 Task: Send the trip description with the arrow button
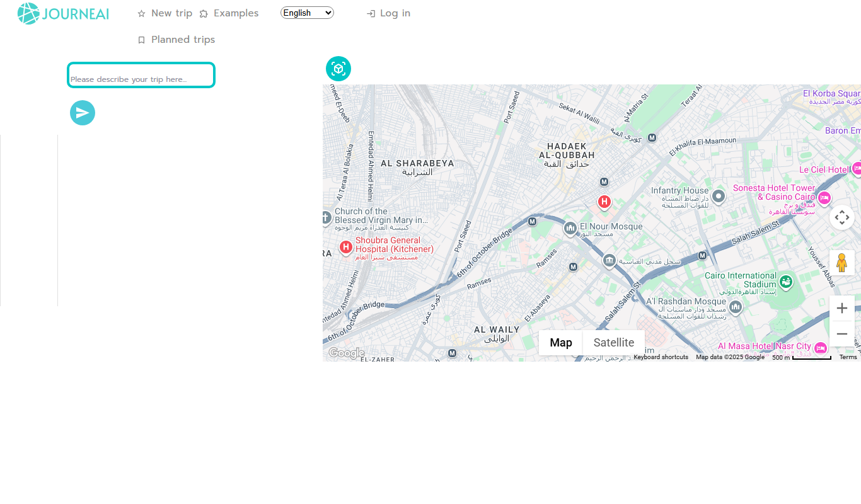coord(83,113)
